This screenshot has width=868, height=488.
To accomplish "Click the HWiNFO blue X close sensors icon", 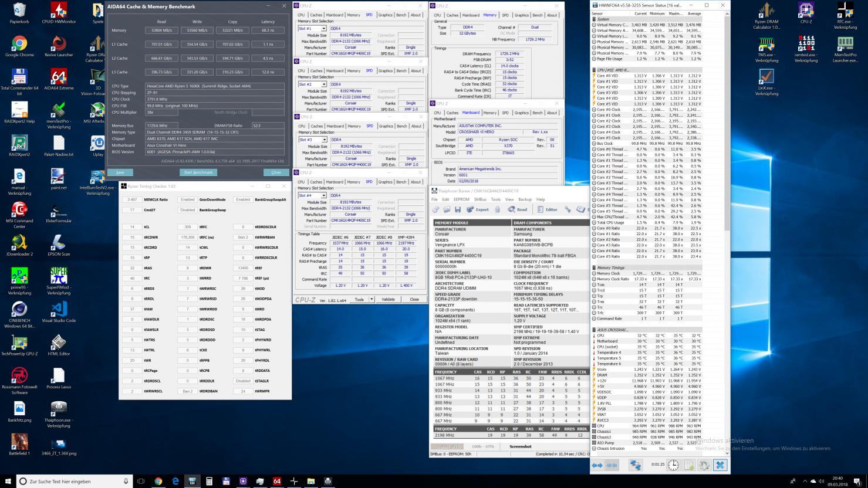I will coord(720,465).
